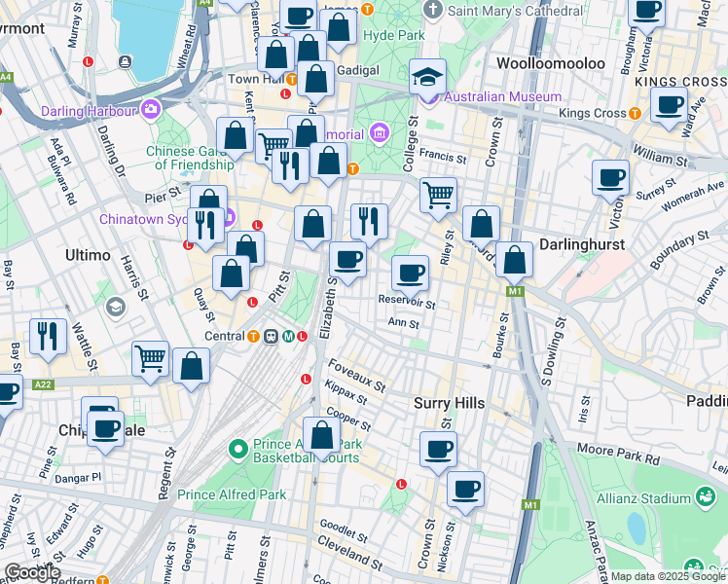Open the coffee cup marker beside Elizabeth St
The width and height of the screenshot is (728, 584).
[x=347, y=260]
